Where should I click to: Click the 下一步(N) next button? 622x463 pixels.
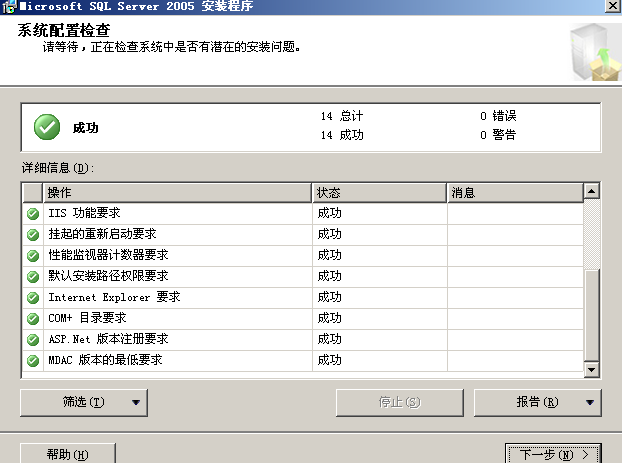[553, 454]
